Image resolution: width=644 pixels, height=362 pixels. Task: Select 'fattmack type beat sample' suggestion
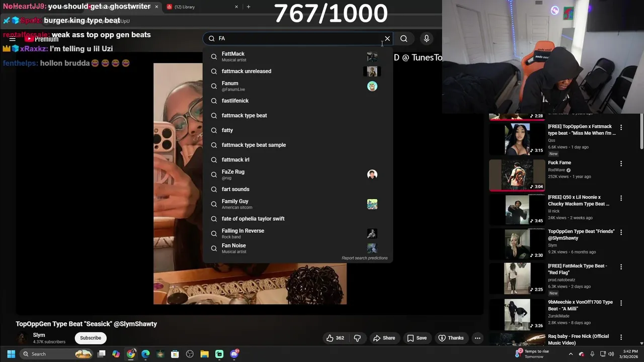tap(297, 145)
